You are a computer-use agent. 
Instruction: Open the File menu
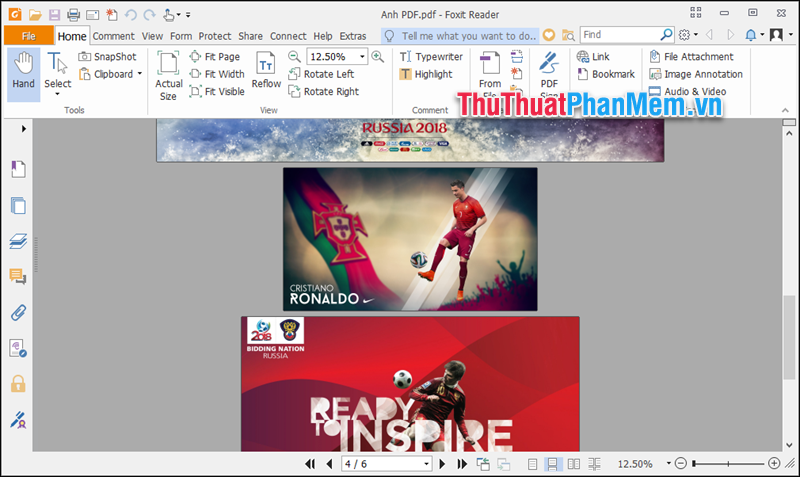click(29, 36)
